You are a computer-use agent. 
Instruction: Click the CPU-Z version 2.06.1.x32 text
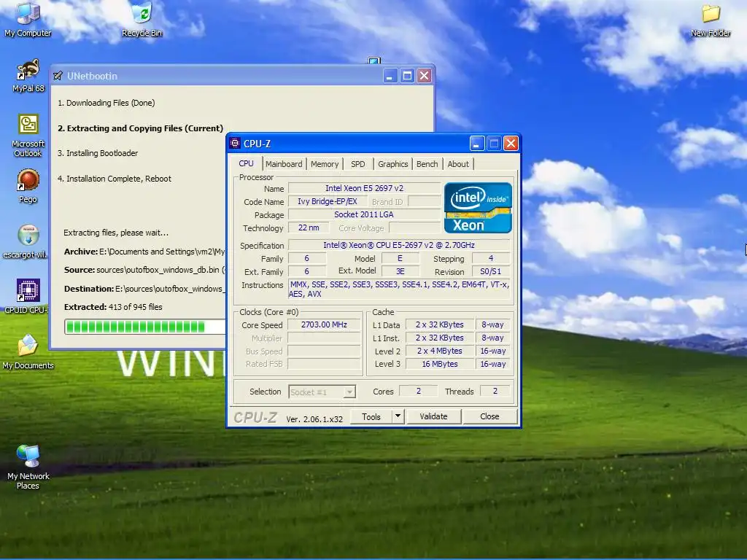314,419
